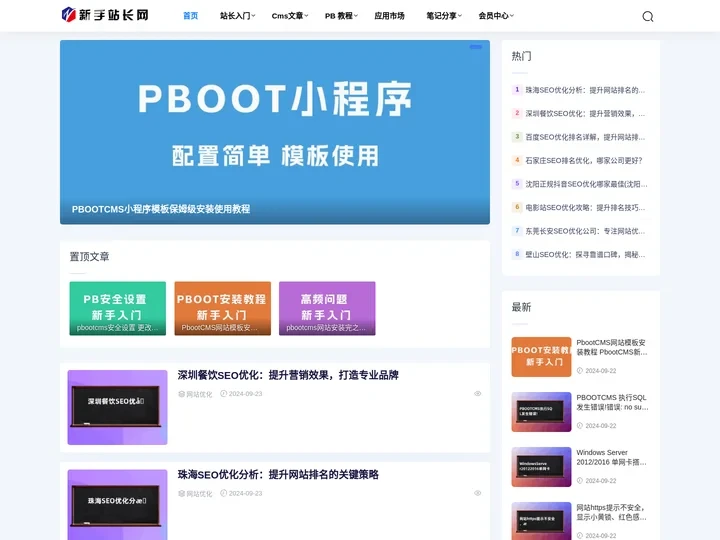Open the search magnifier icon in header
The image size is (720, 540).
pyautogui.click(x=647, y=17)
